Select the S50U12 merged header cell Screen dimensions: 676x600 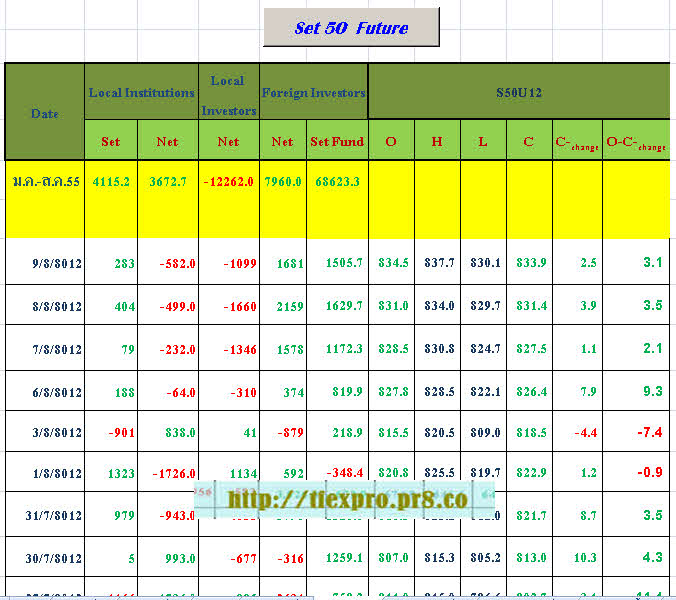click(519, 92)
